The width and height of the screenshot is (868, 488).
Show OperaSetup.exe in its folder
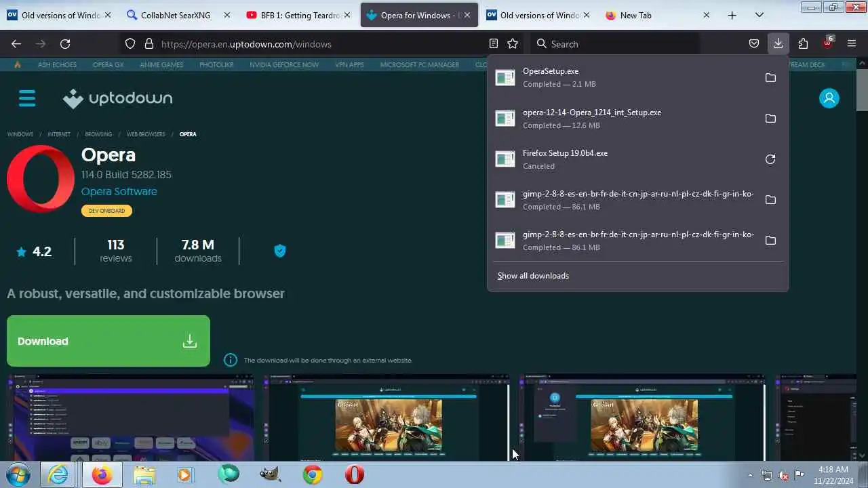(770, 78)
